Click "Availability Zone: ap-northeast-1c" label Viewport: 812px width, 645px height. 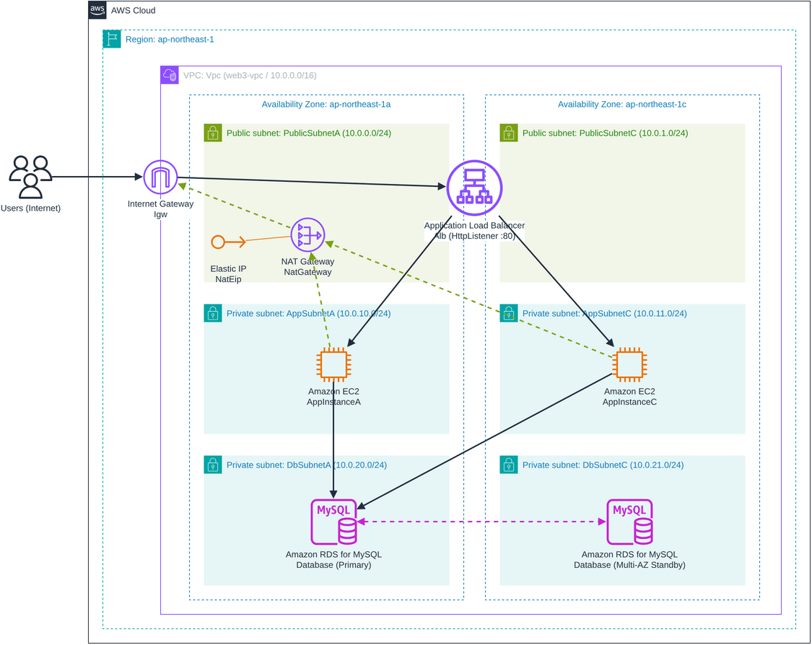click(x=622, y=105)
